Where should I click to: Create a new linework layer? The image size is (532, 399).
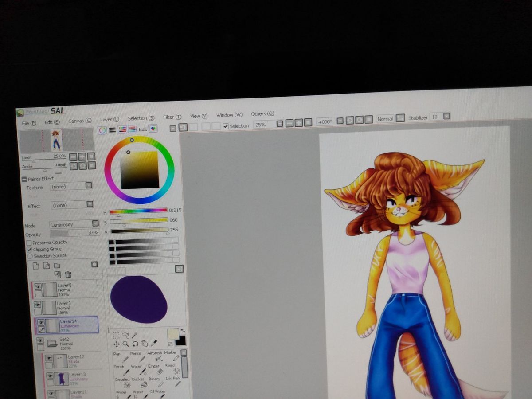[47, 266]
